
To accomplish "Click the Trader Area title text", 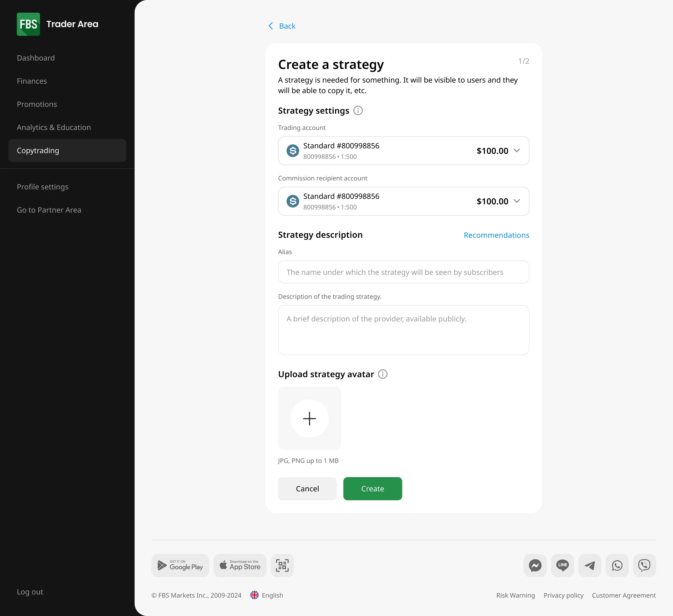I will [72, 24].
